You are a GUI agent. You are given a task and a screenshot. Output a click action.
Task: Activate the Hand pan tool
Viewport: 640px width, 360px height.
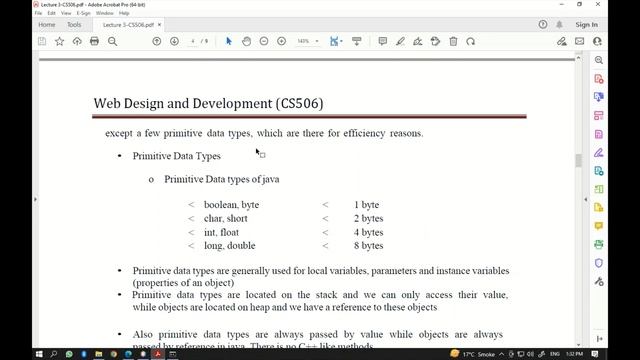[247, 41]
